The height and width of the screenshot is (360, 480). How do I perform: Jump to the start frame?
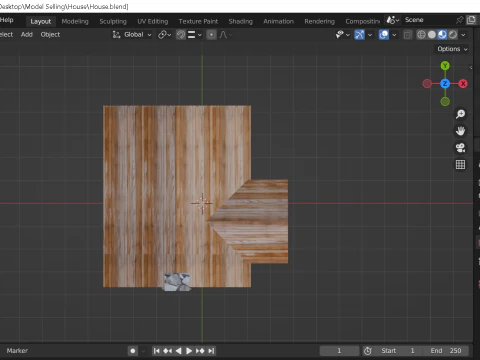[156, 351]
